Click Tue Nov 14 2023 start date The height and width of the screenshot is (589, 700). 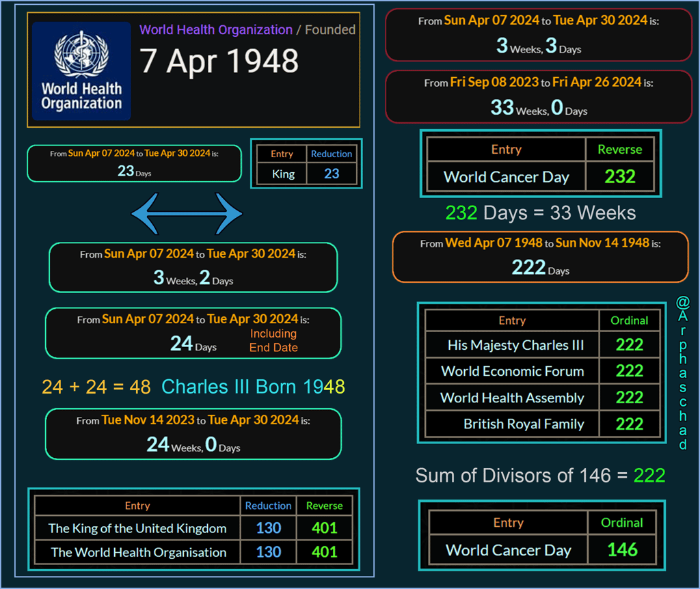[x=148, y=420]
